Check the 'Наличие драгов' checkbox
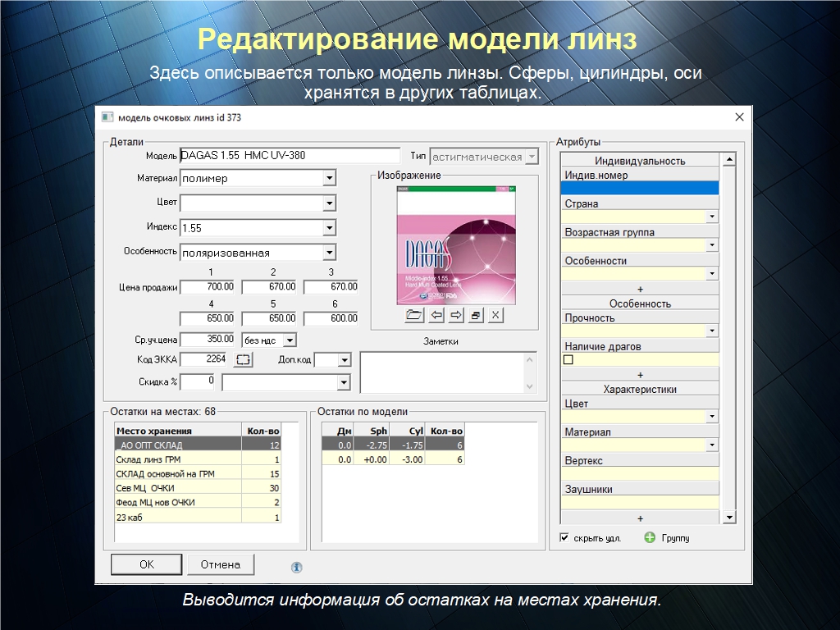Screen dimensions: 840x630 tap(568, 359)
